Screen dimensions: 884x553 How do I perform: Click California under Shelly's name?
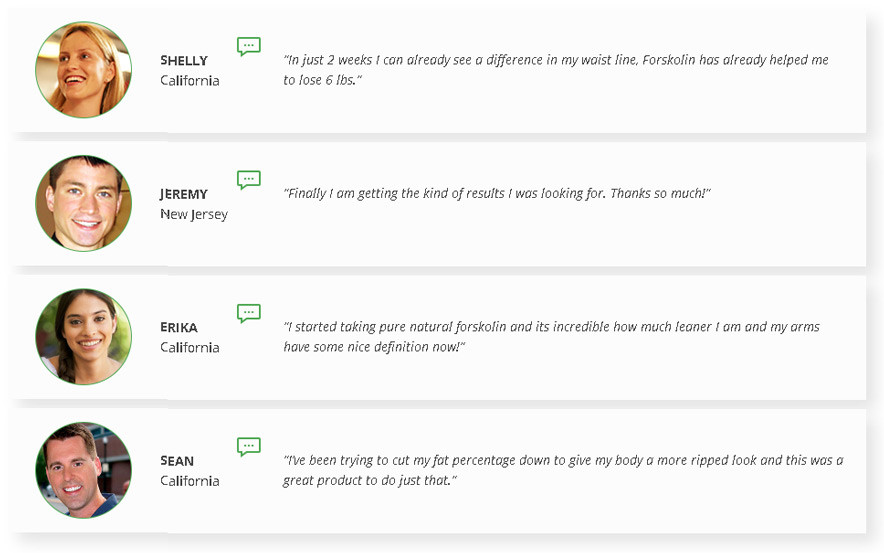click(189, 81)
